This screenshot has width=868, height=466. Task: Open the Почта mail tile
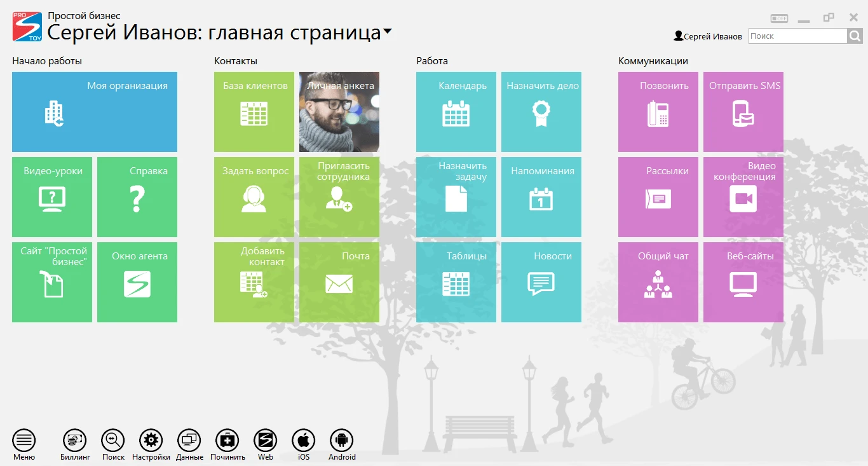point(339,282)
